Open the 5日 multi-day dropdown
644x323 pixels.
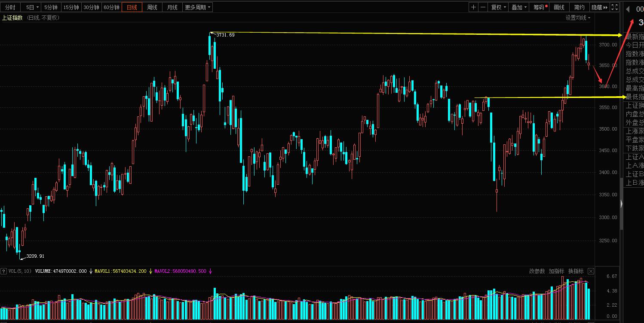32,7
